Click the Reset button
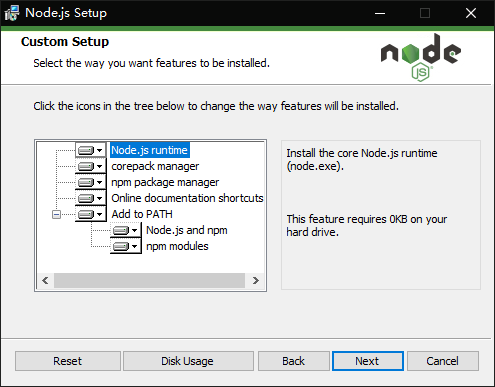The height and width of the screenshot is (387, 495). click(68, 361)
